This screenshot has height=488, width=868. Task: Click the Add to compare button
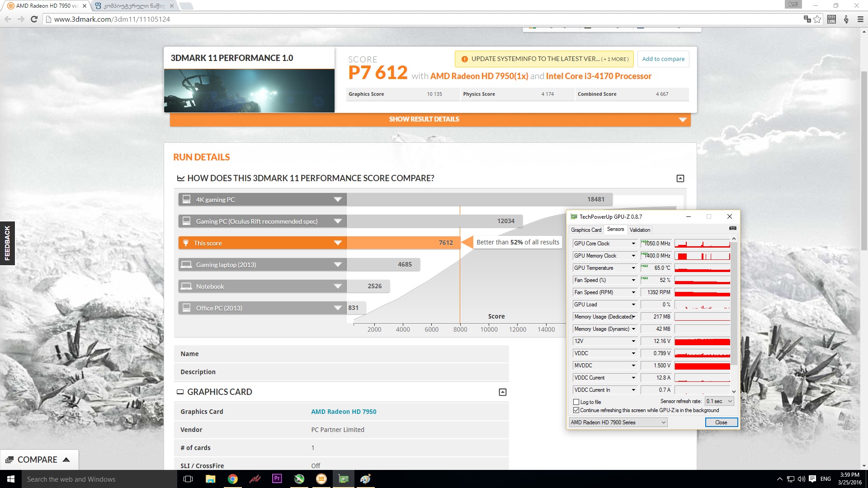coord(663,59)
